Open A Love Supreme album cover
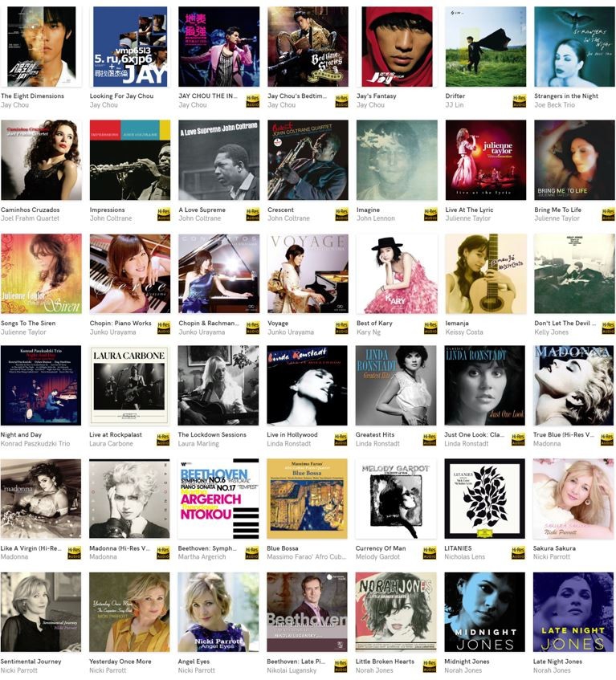The width and height of the screenshot is (616, 680). pos(219,160)
